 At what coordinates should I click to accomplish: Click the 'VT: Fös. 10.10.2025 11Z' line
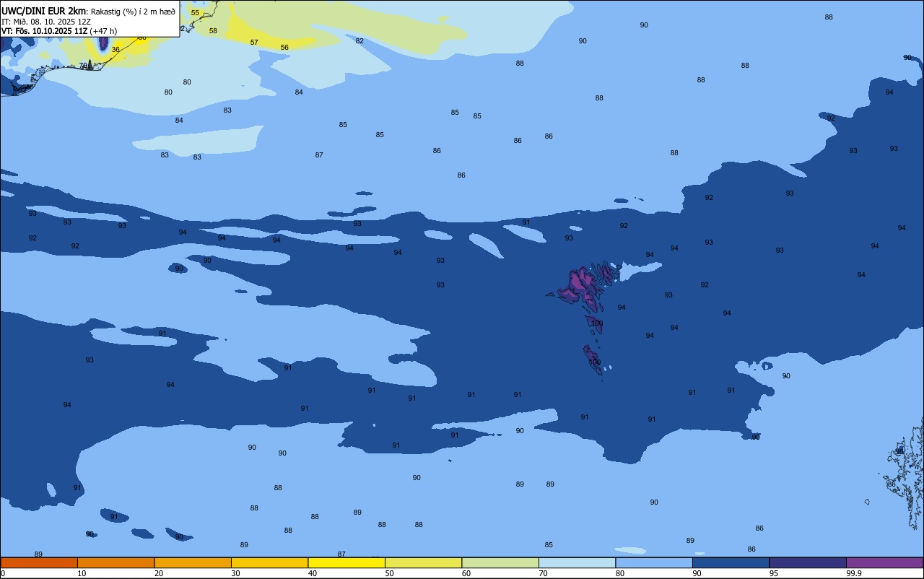click(45, 31)
